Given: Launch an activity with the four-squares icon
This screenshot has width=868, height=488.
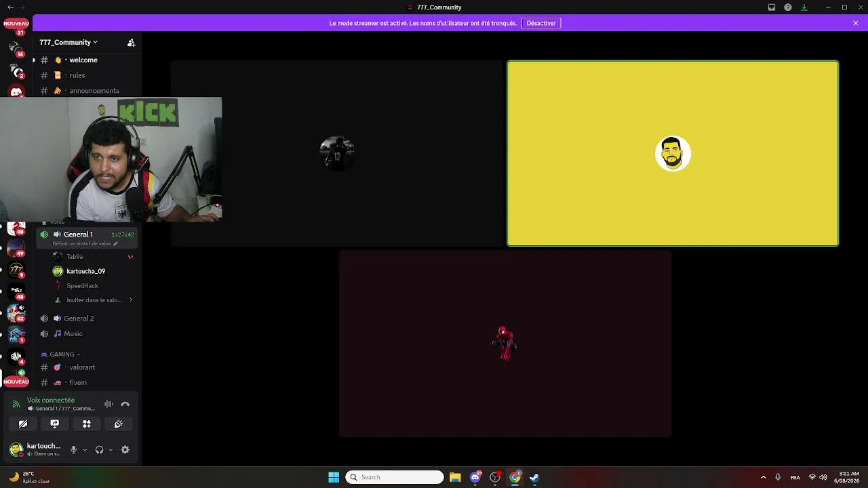Looking at the screenshot, I should (x=87, y=424).
